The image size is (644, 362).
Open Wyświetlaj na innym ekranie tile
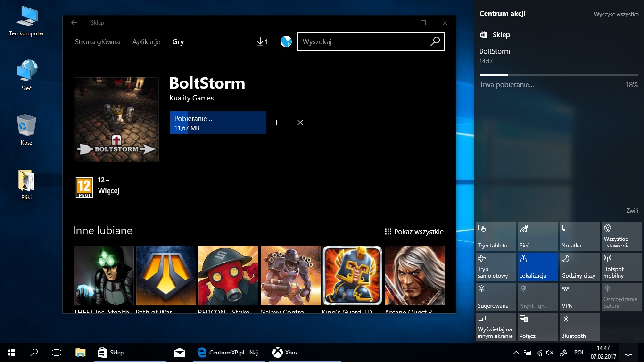click(496, 327)
